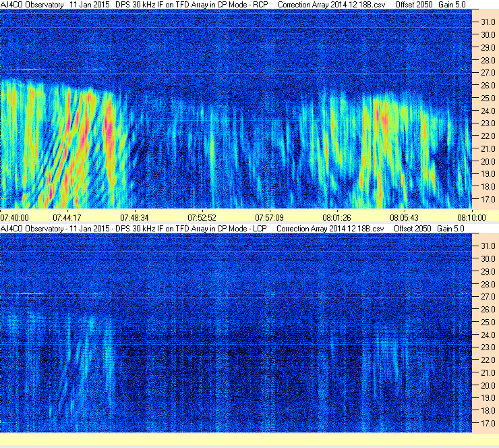Click the 07:48:34 time axis label
499x448 pixels.
134,218
